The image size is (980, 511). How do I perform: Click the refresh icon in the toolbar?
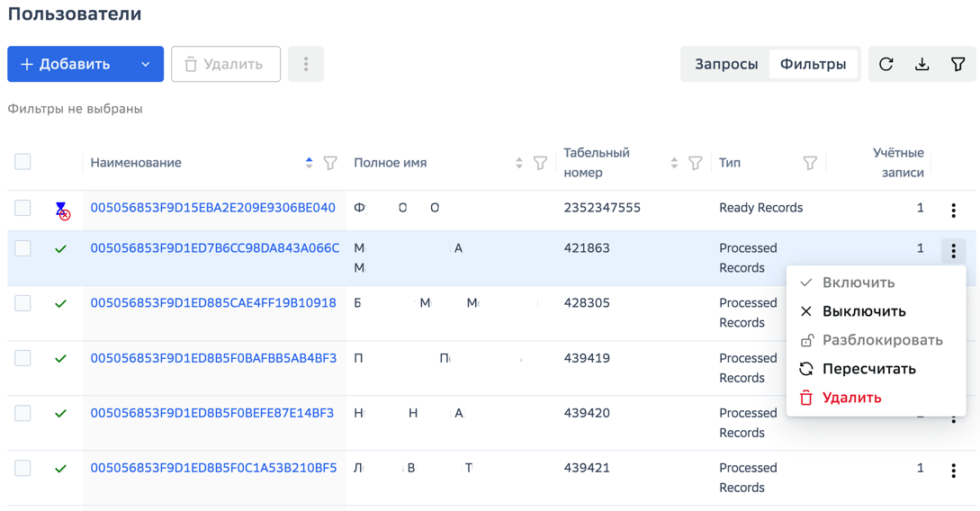point(886,64)
